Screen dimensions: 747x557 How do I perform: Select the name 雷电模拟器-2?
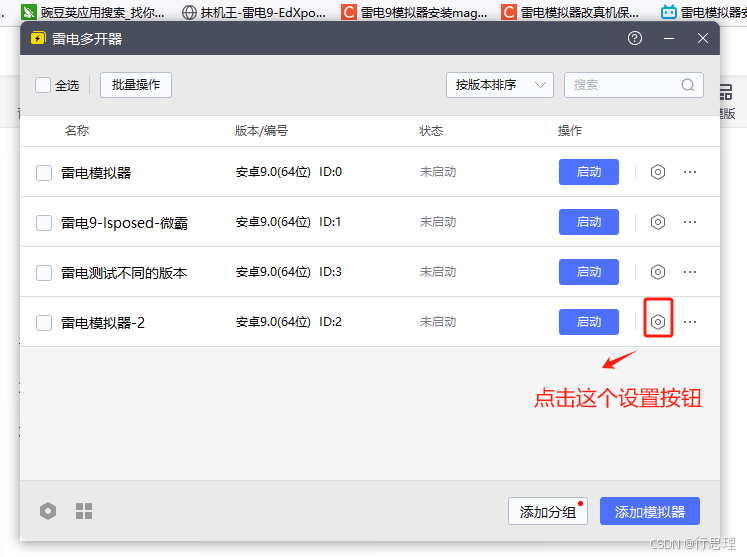[x=103, y=323]
